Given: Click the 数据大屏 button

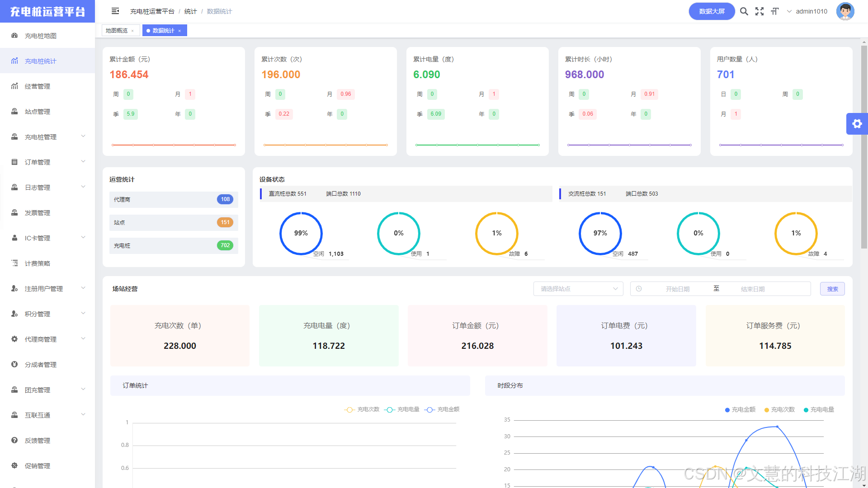Looking at the screenshot, I should (x=712, y=11).
